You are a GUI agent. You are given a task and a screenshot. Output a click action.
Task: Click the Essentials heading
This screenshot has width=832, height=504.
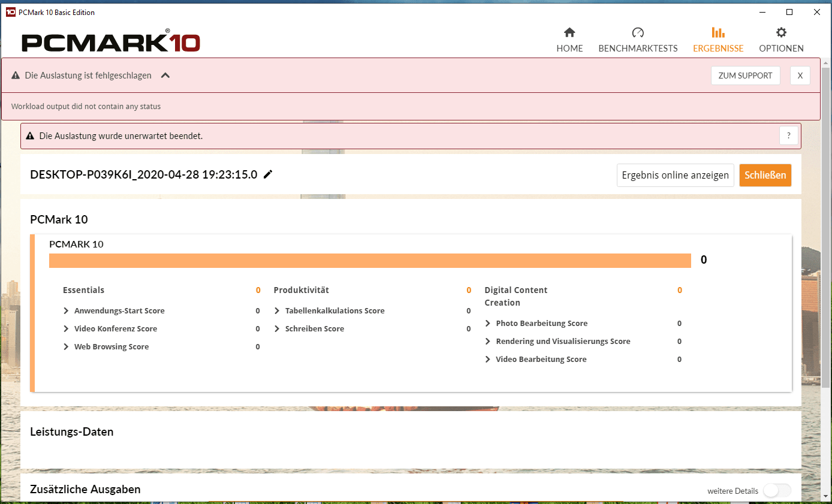pos(83,290)
